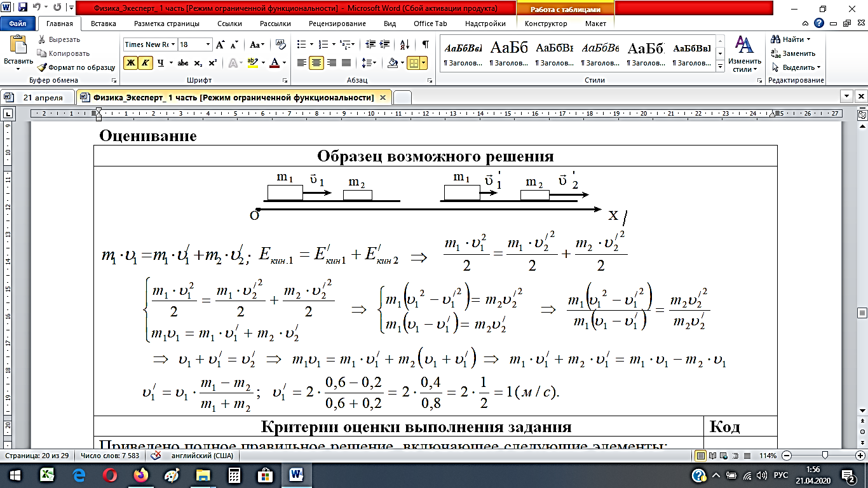Image resolution: width=868 pixels, height=488 pixels.
Task: Open Firefox from the taskbar
Action: (x=140, y=475)
